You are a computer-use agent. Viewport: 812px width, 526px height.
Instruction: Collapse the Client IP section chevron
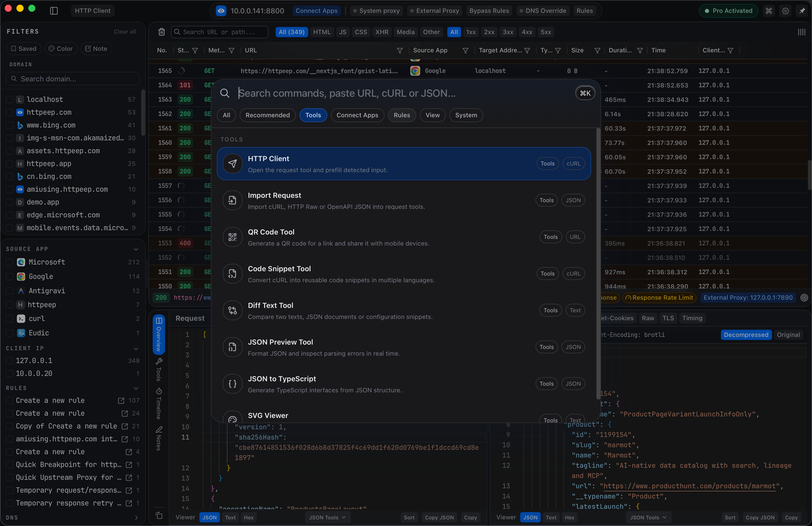[136, 348]
